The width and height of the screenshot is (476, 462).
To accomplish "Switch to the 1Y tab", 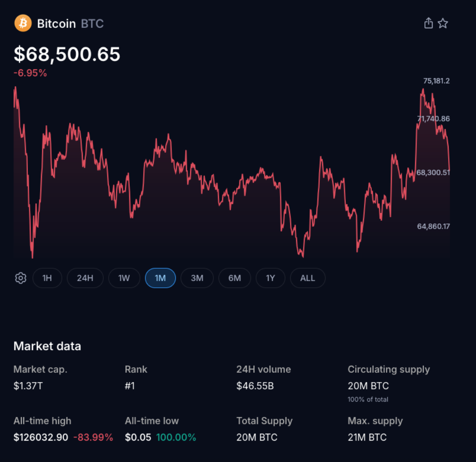I will point(271,277).
